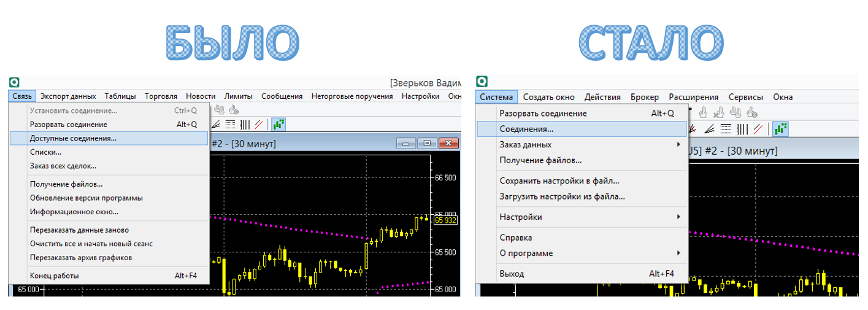Choose Обновление версии программы entry

[109, 198]
